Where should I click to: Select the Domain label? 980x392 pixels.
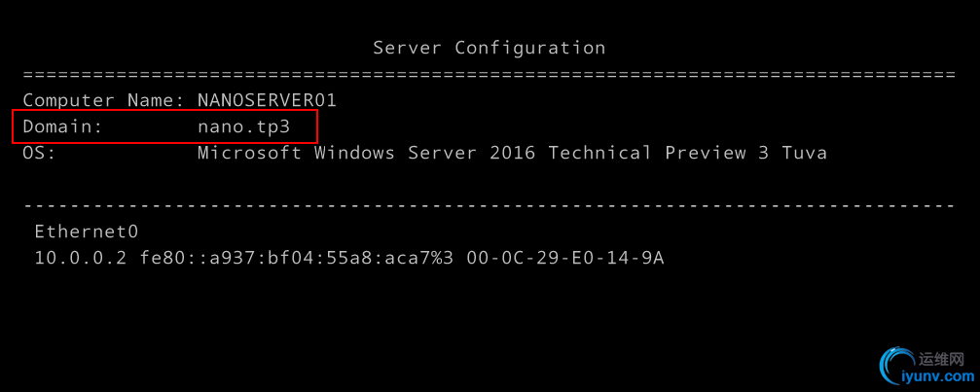[61, 126]
